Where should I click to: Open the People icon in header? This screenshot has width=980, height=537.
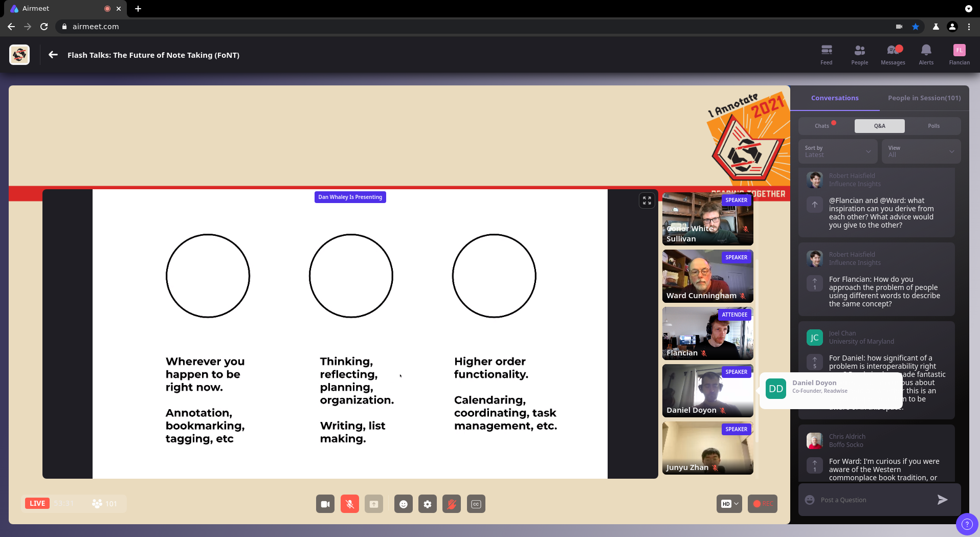859,54
